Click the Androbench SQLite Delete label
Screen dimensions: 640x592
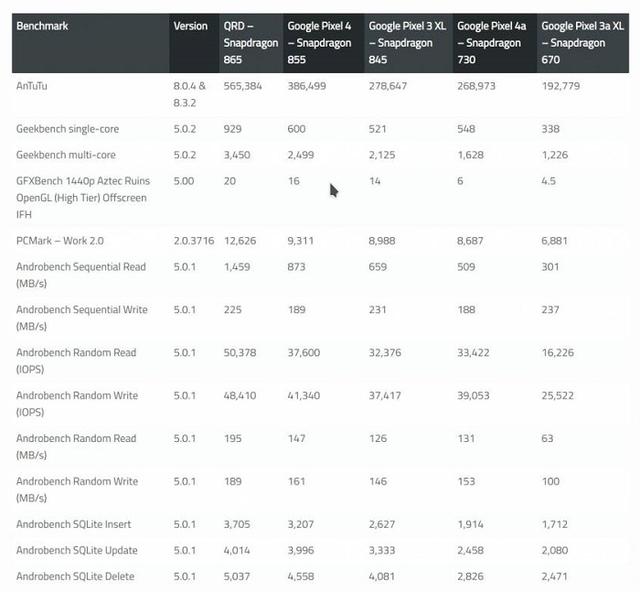(75, 576)
